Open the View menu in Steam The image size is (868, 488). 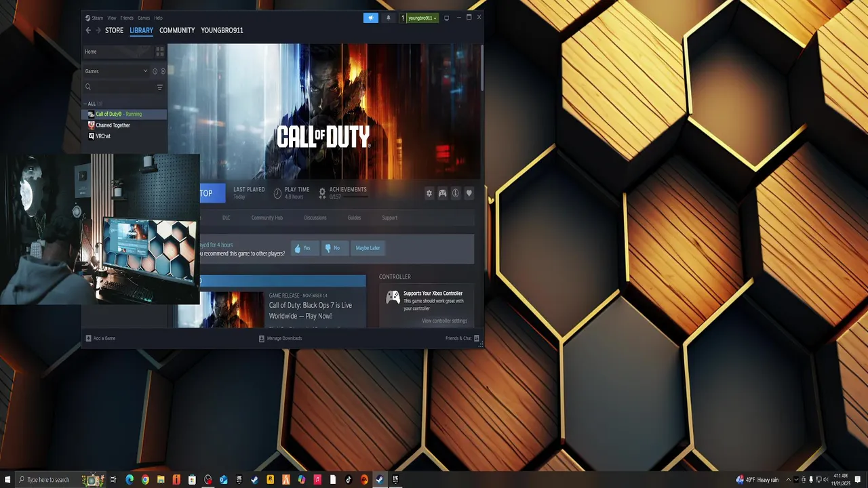click(x=112, y=18)
